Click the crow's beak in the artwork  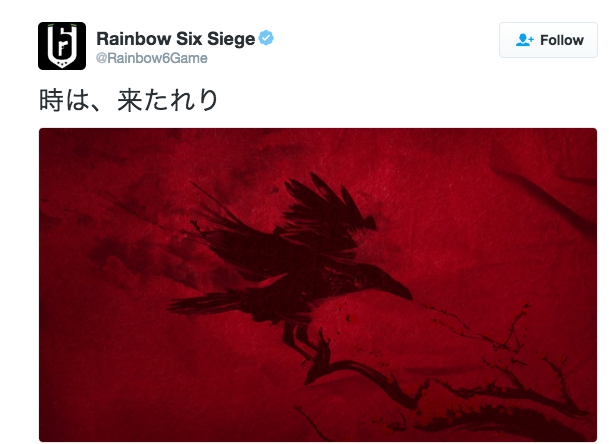[x=400, y=289]
